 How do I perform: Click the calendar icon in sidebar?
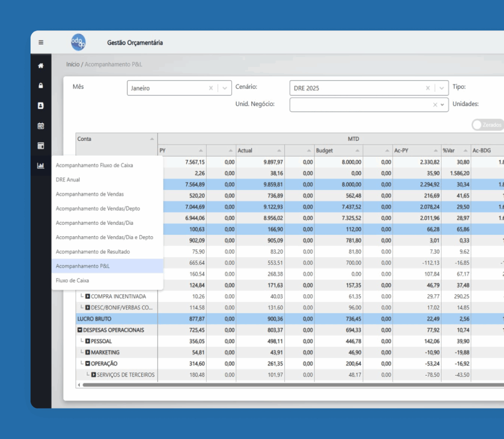tap(41, 125)
